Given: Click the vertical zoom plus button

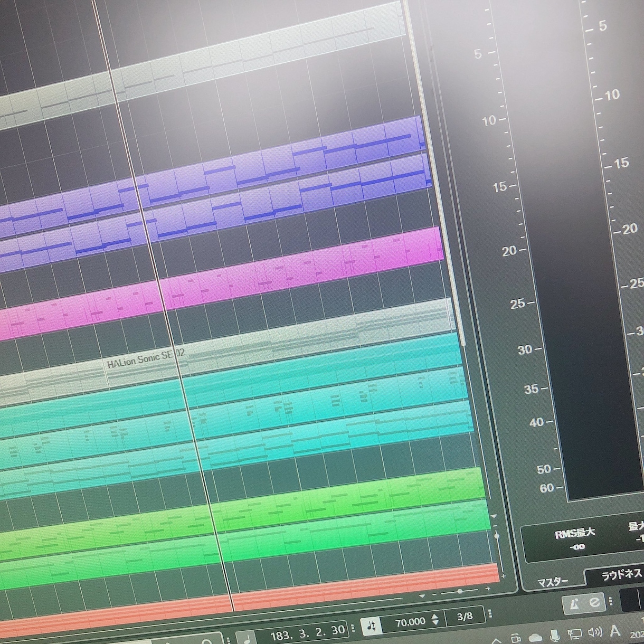Looking at the screenshot, I should point(503,576).
